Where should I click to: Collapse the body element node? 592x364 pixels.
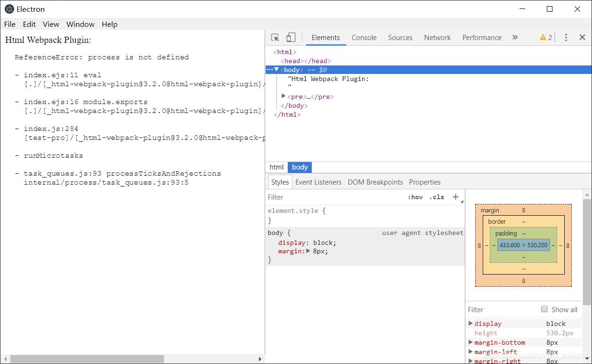click(276, 70)
